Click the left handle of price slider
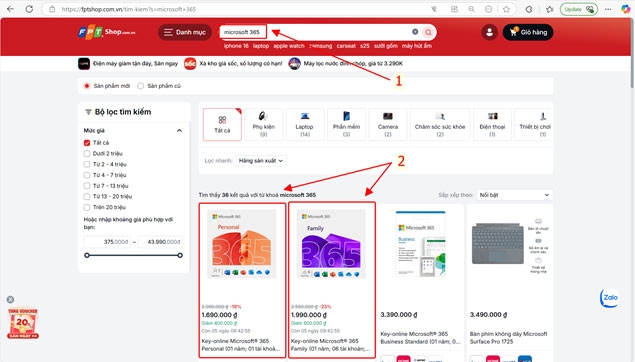Image resolution: width=635 pixels, height=362 pixels. pyautogui.click(x=87, y=255)
